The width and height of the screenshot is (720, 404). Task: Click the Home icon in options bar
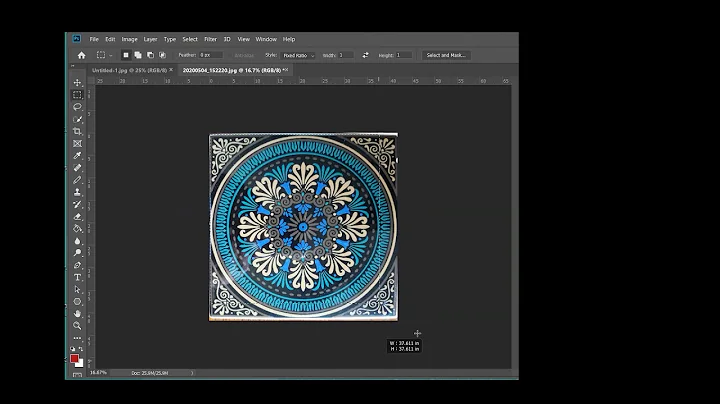(x=81, y=55)
